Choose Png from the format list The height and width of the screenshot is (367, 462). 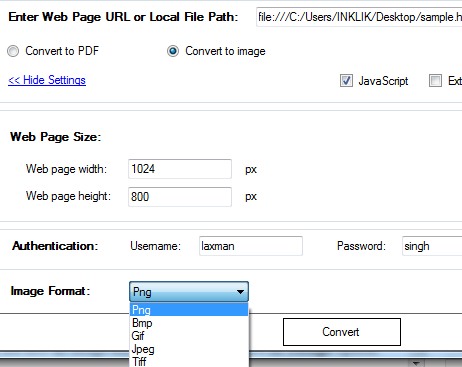point(189,310)
